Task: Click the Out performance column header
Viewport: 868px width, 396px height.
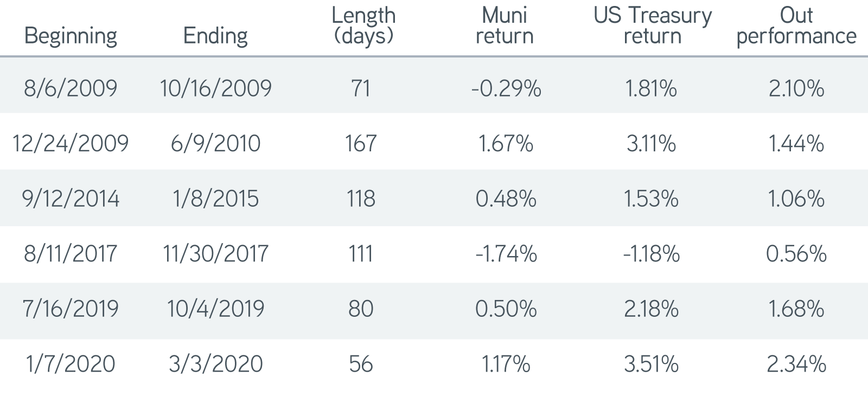Action: pyautogui.click(x=796, y=25)
